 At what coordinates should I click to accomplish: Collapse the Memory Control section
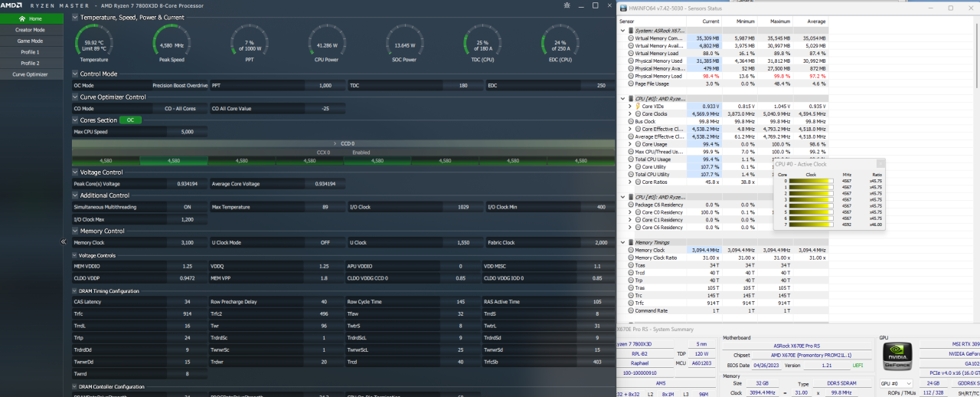pos(74,231)
